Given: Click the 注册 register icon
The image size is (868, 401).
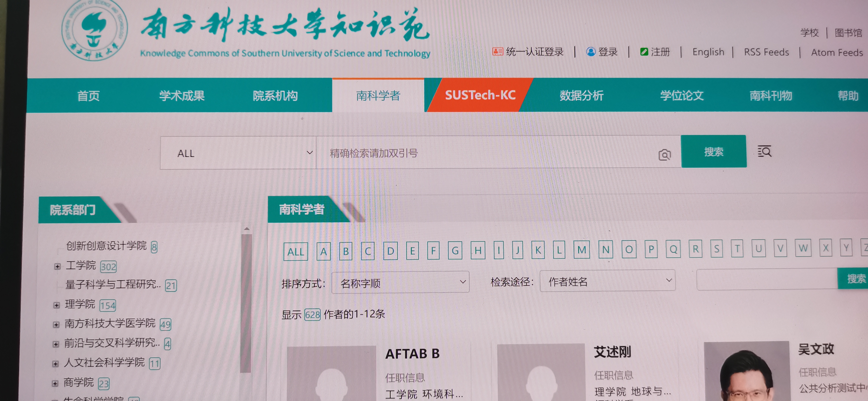Looking at the screenshot, I should (x=644, y=52).
